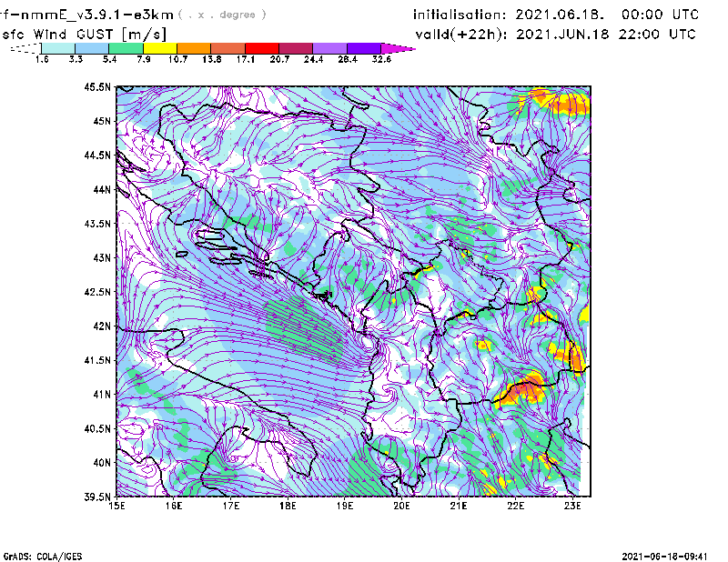This screenshot has width=728, height=562.
Task: Click the latitude label "41.5N"
Action: click(97, 360)
